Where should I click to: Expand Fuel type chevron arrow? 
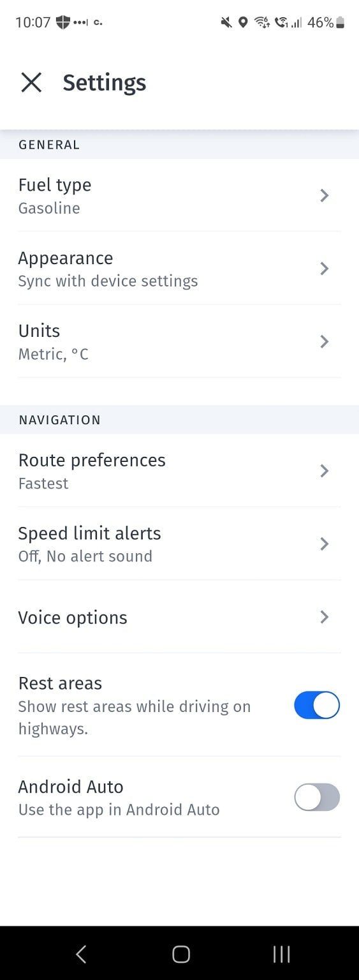(324, 195)
